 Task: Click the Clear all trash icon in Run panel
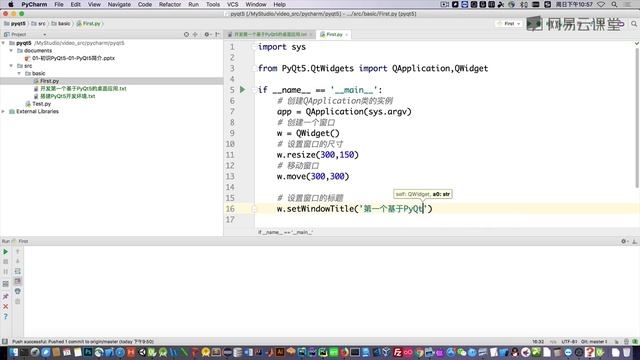click(x=18, y=301)
